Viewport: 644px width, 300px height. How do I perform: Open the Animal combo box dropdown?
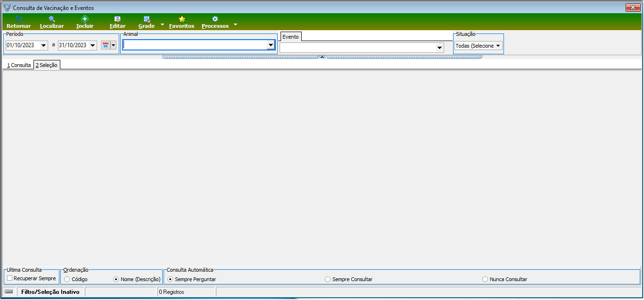[x=271, y=45]
